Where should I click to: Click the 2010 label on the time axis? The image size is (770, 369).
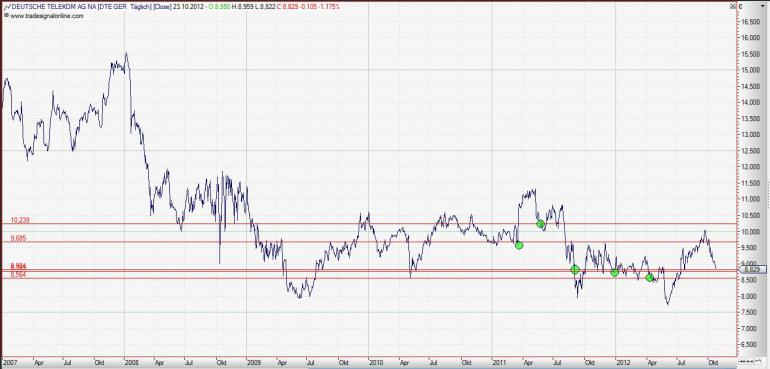click(x=376, y=363)
